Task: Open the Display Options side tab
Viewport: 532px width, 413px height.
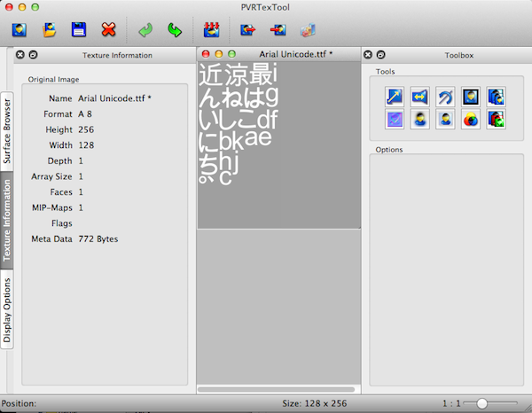Action: coord(7,309)
